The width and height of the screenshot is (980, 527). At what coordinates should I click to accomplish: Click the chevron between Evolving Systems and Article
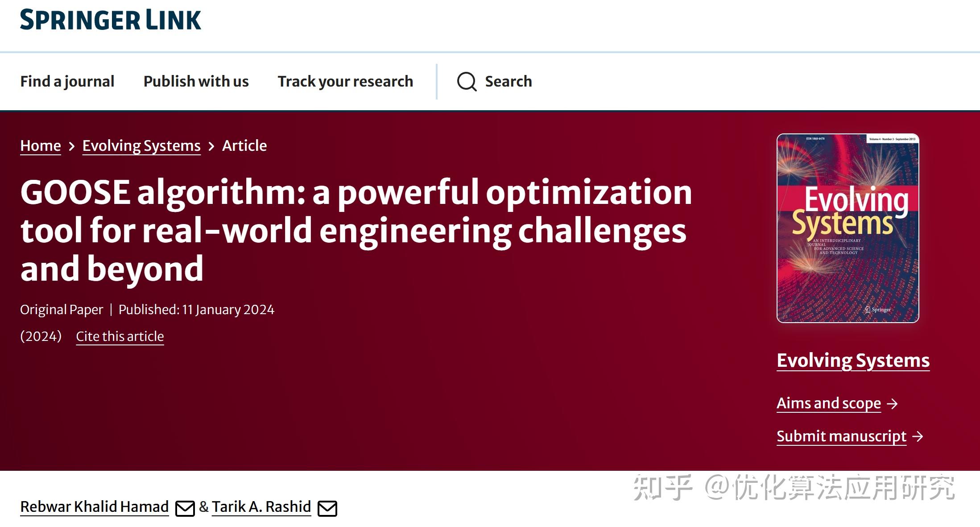[x=211, y=146]
